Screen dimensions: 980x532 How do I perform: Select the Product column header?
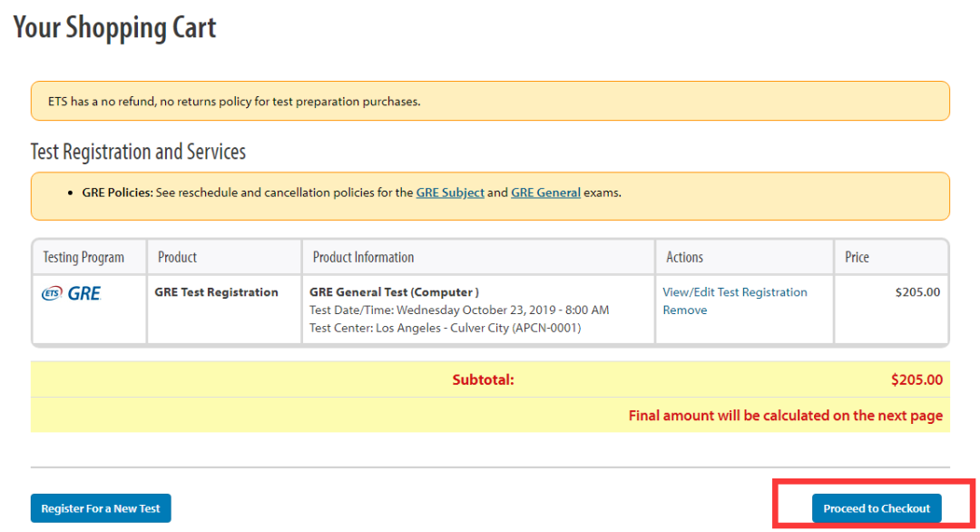click(x=177, y=257)
